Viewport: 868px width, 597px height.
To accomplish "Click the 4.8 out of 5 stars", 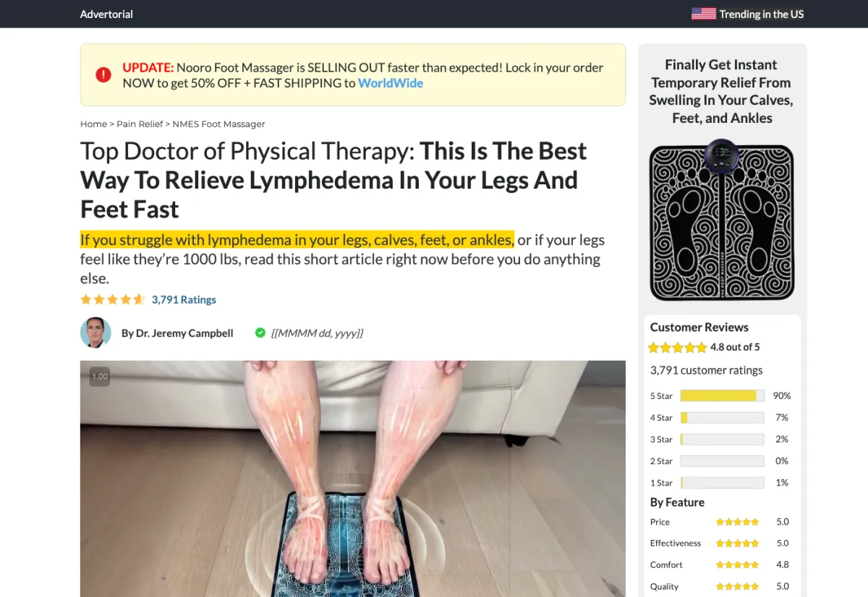I will point(677,347).
